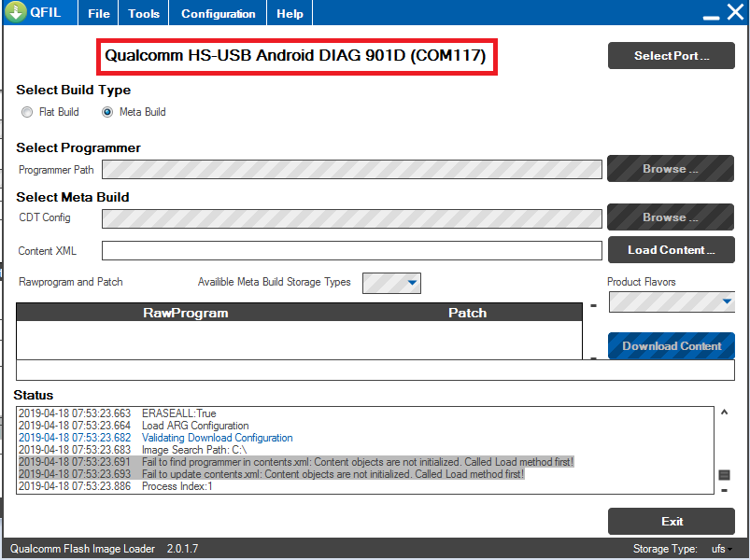Click the upper minus button beside RawProgram table
The width and height of the screenshot is (750, 560).
pyautogui.click(x=593, y=306)
